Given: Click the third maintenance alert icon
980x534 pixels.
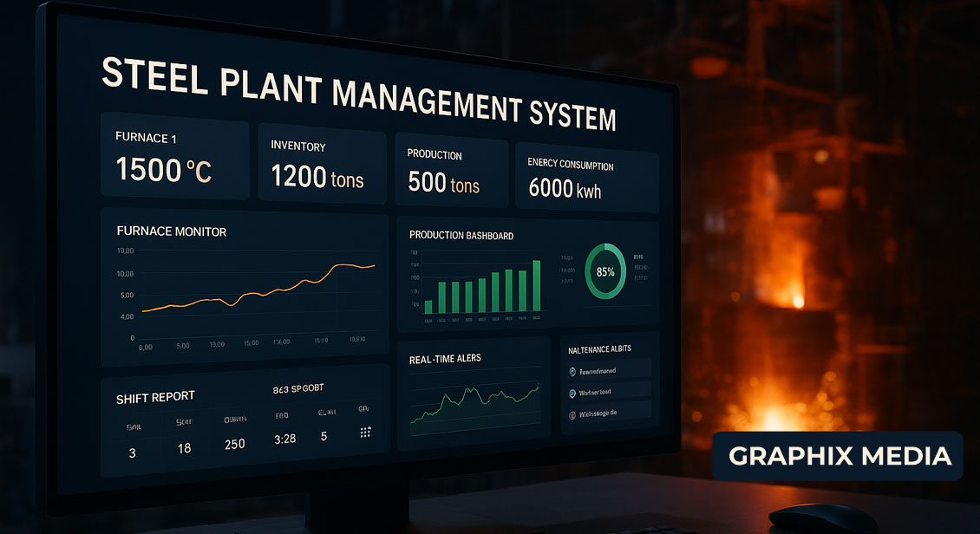Looking at the screenshot, I should click(x=572, y=415).
